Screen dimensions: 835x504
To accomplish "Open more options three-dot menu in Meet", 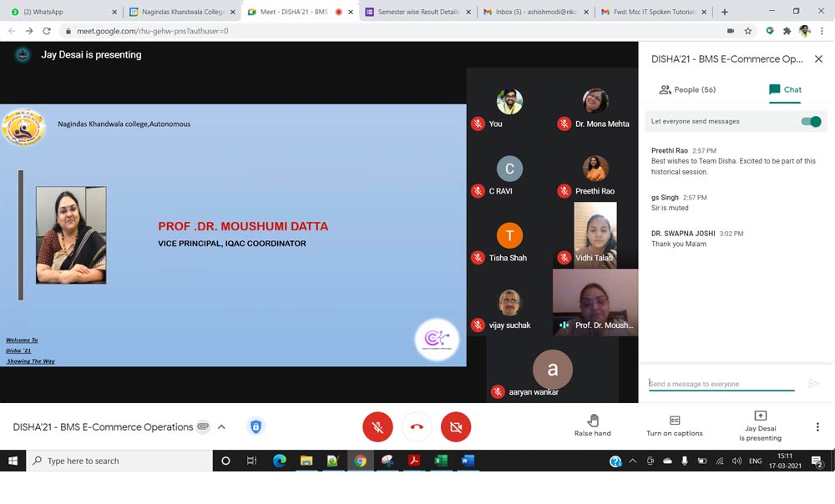I will click(817, 427).
